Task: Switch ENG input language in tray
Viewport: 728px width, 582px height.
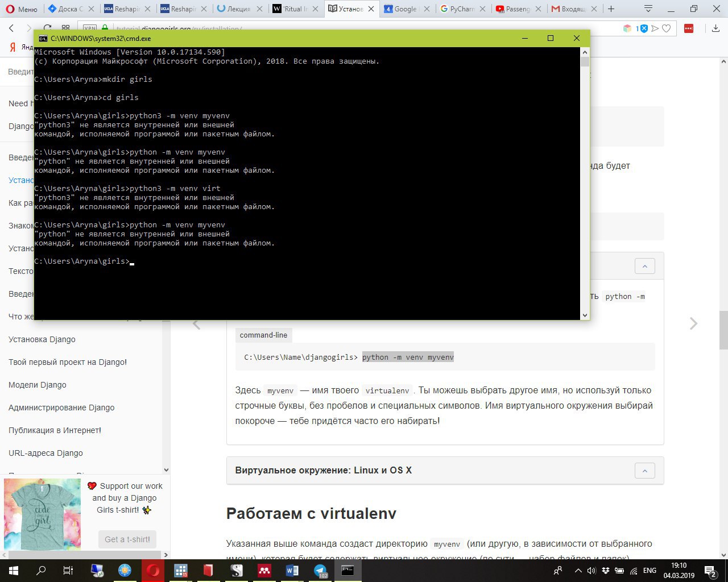Action: click(650, 571)
